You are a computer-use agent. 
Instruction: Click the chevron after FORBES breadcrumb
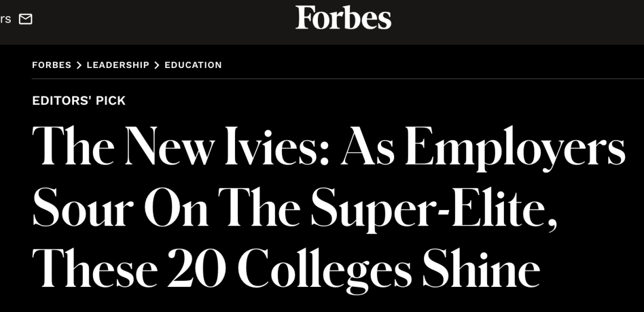pyautogui.click(x=79, y=65)
